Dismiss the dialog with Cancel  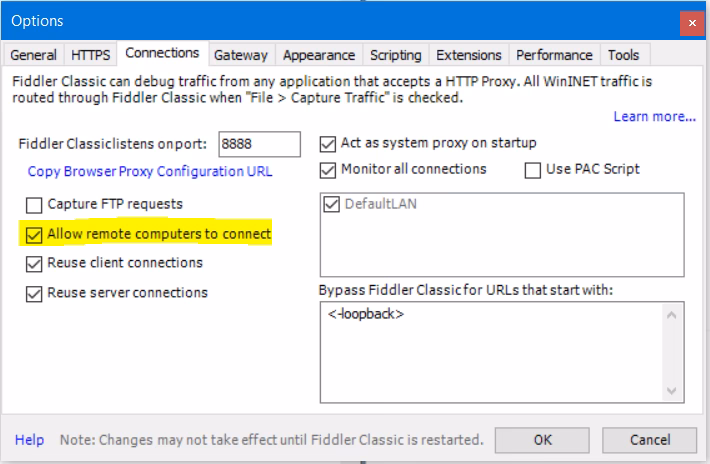point(649,440)
